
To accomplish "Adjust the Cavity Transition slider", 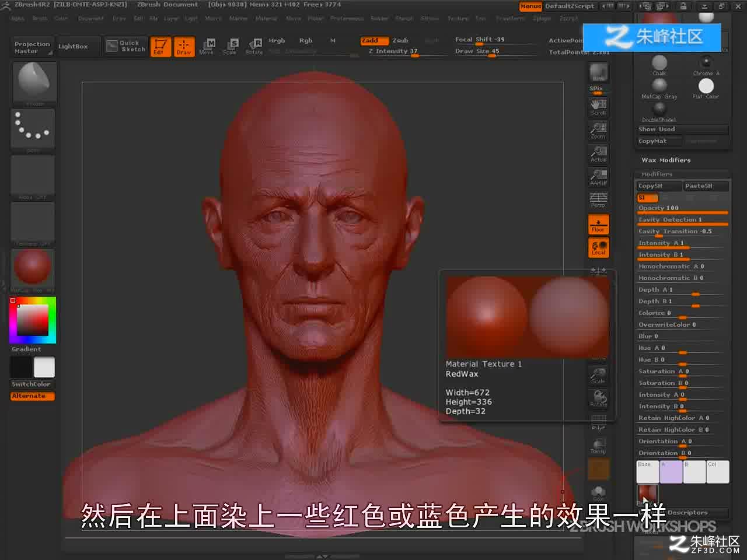I will tap(683, 232).
